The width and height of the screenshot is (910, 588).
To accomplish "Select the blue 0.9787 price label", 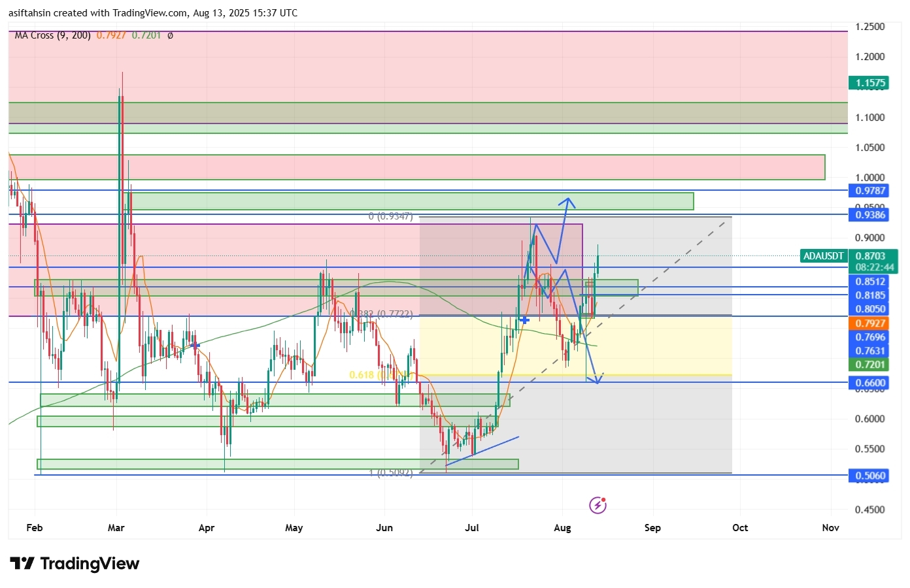I will click(870, 191).
